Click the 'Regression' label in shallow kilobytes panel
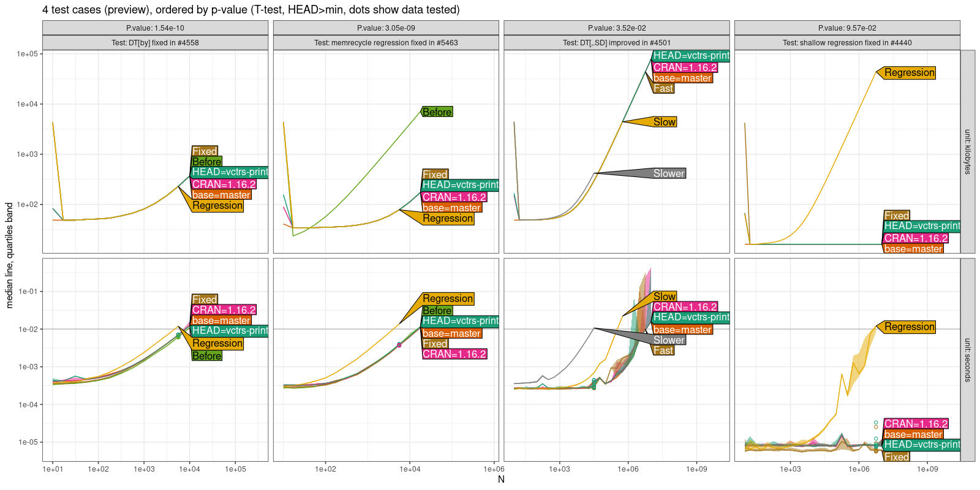980x490 pixels. tap(910, 72)
